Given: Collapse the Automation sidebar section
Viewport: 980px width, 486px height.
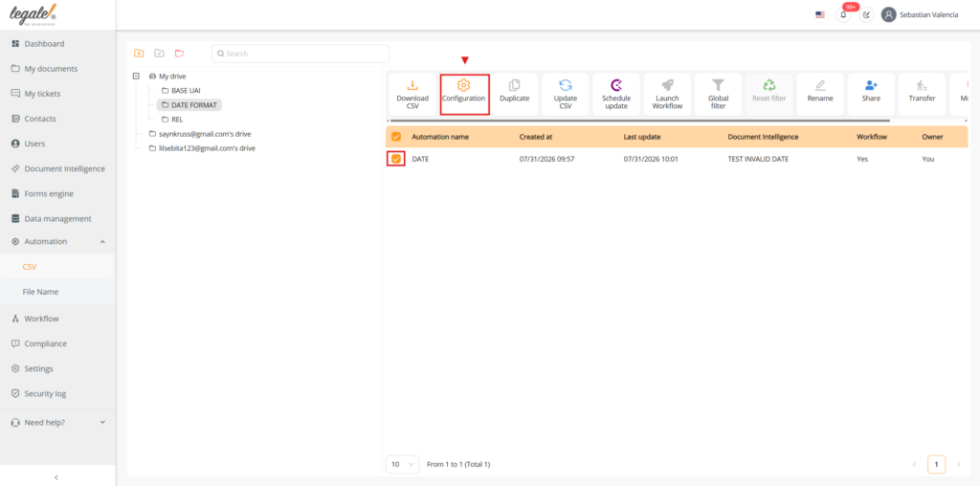Looking at the screenshot, I should (102, 242).
